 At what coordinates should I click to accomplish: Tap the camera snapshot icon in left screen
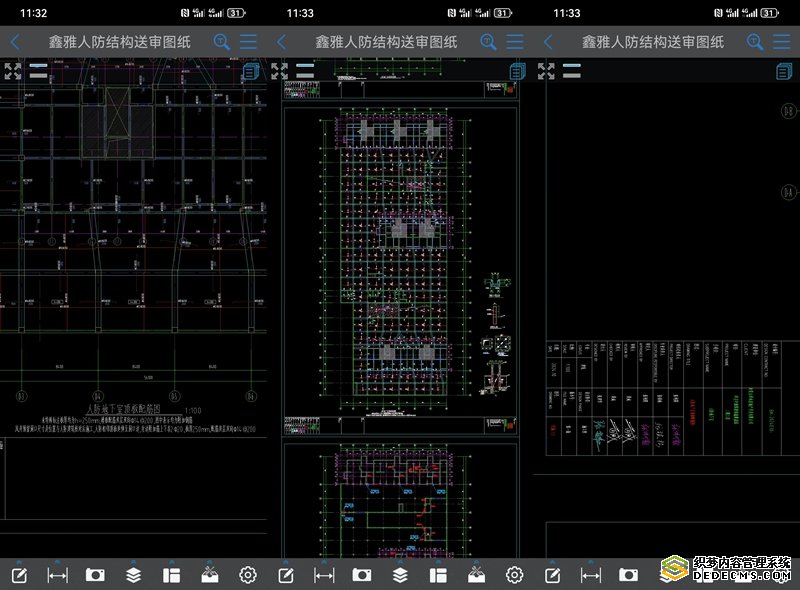tap(95, 575)
